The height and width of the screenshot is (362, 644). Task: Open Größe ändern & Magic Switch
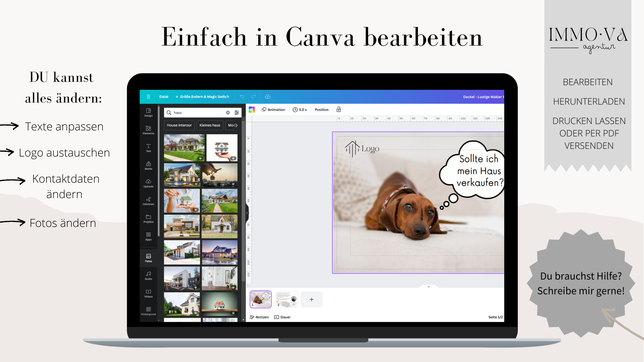[x=203, y=97]
